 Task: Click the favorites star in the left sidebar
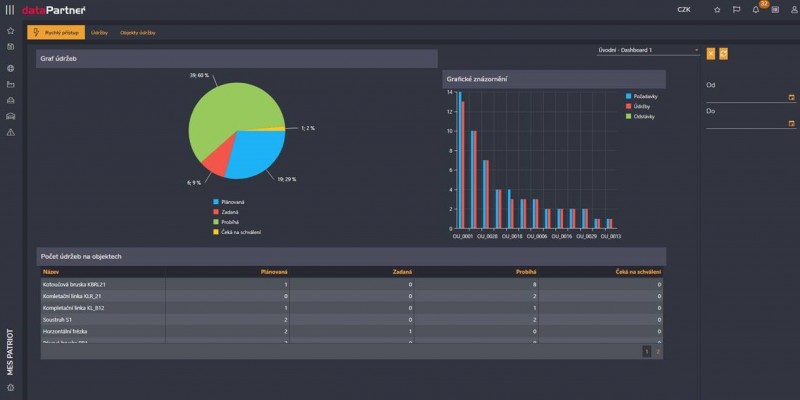coord(10,31)
